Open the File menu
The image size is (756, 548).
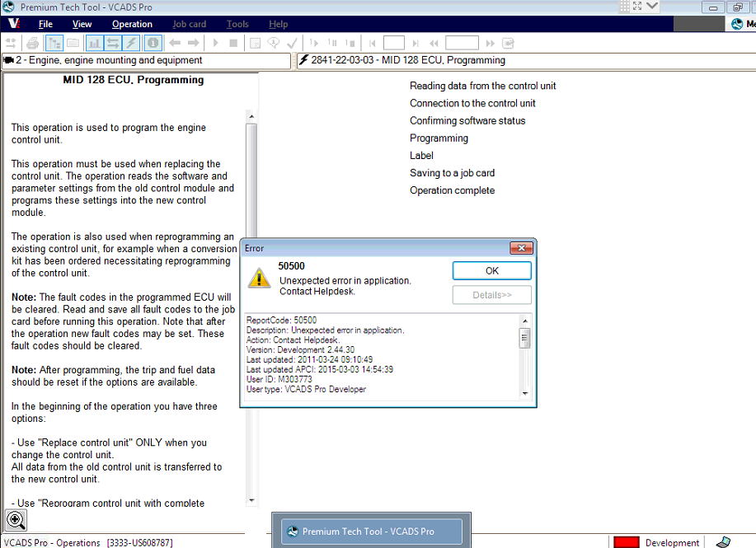[45, 24]
